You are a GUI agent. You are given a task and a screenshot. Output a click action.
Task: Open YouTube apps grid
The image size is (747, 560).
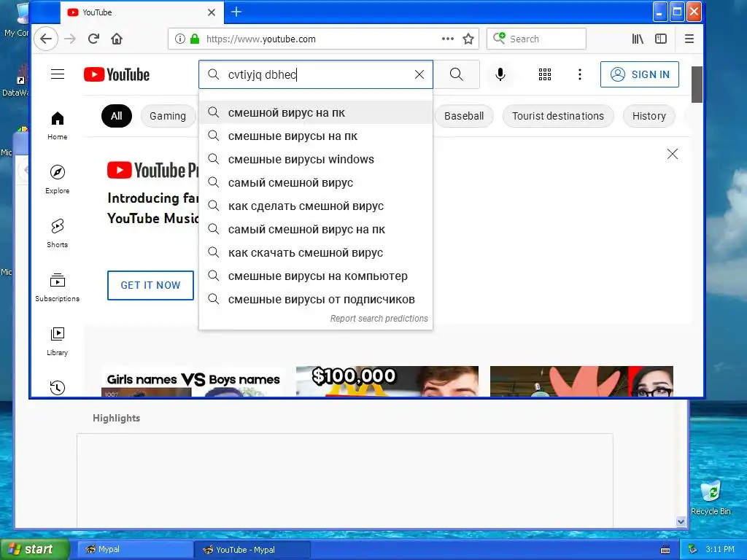[x=544, y=74]
